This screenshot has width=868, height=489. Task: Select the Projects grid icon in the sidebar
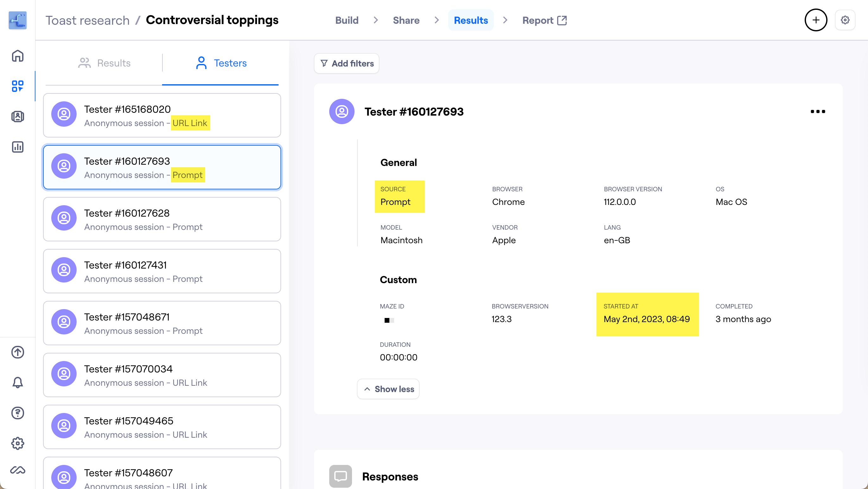tap(17, 86)
